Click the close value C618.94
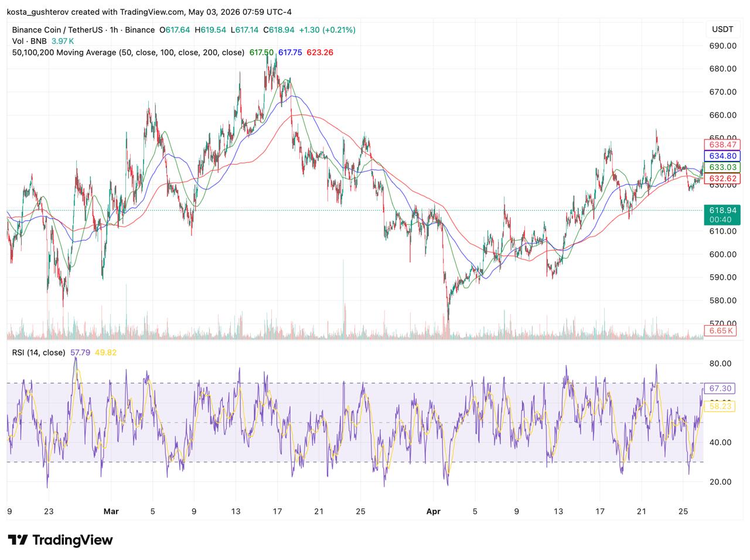 pos(278,30)
